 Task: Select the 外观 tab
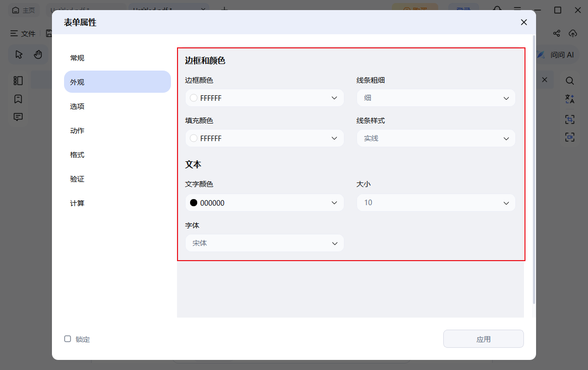[x=117, y=82]
